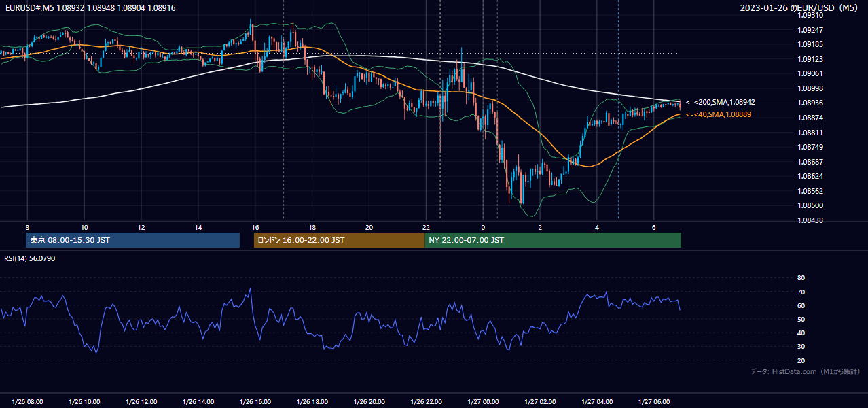Click the bottom axis label 1/26 22:00

[x=426, y=402]
